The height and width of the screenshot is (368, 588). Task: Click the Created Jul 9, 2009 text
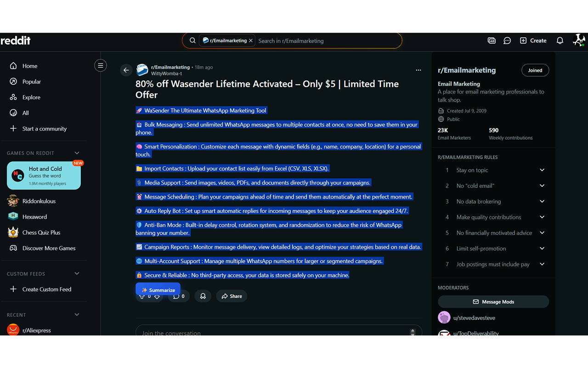click(467, 111)
